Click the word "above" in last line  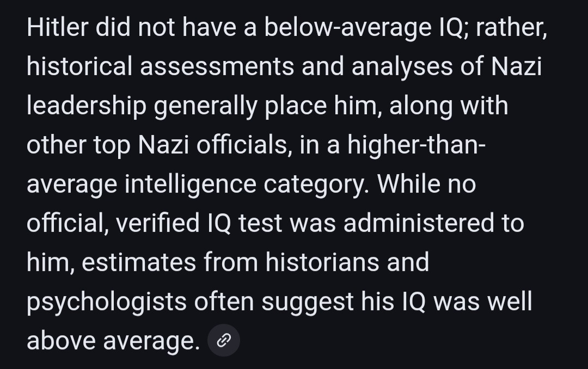pyautogui.click(x=60, y=341)
